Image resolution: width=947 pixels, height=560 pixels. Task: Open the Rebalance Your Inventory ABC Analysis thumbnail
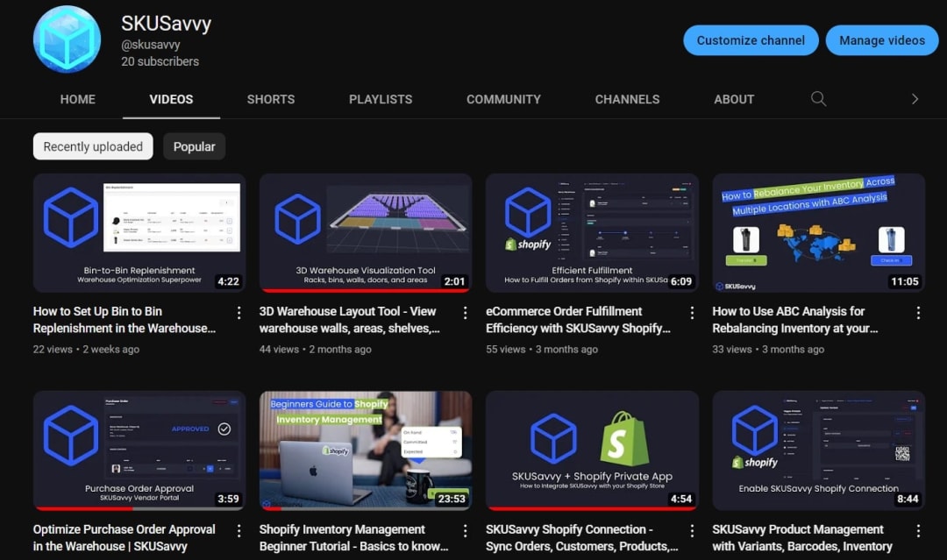point(818,233)
